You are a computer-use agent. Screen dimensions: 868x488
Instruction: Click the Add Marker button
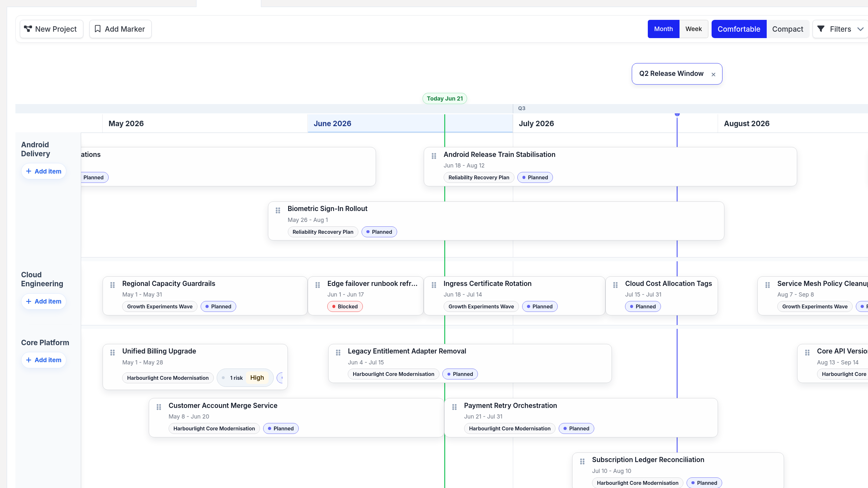pyautogui.click(x=120, y=29)
